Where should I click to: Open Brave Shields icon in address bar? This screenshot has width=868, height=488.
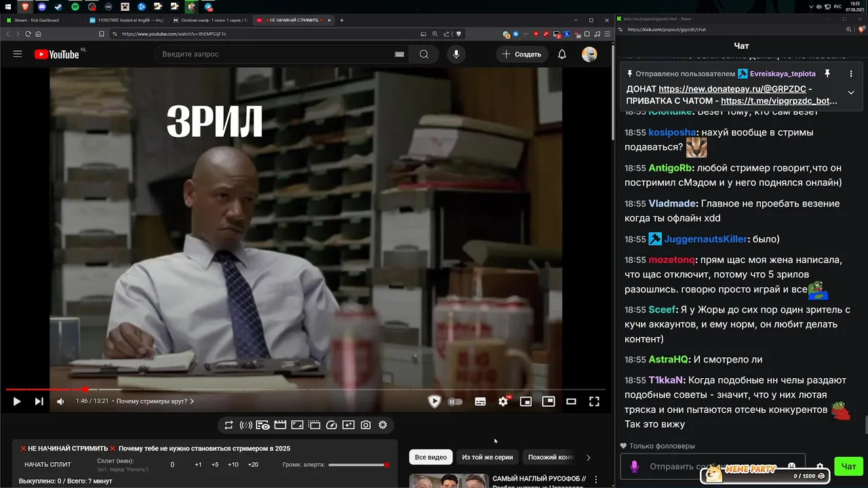(458, 34)
